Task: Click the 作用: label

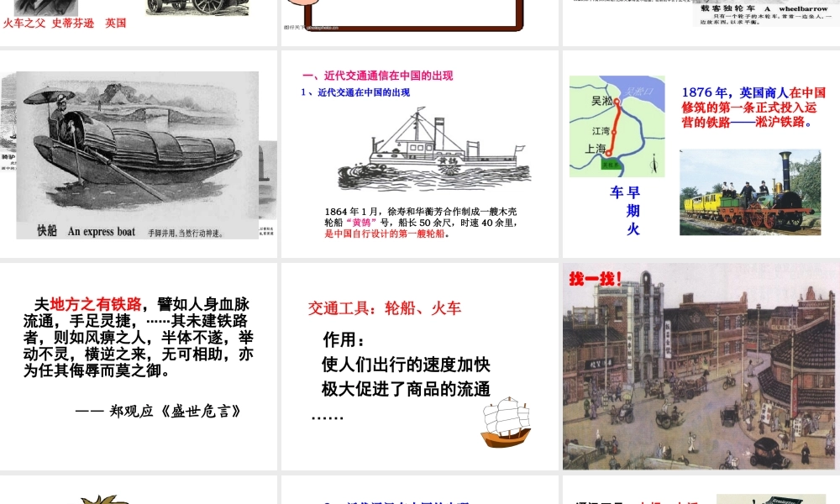Action: tap(344, 339)
